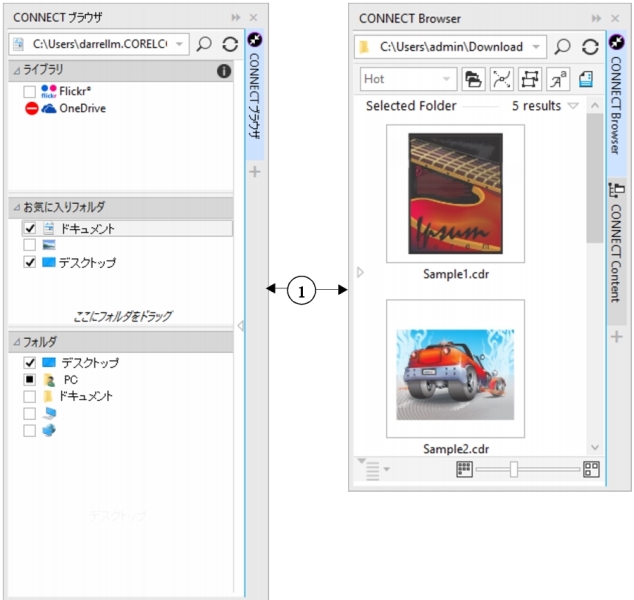Collapse the お気に入りフォルダ section
This screenshot has width=634, height=600.
pyautogui.click(x=15, y=207)
